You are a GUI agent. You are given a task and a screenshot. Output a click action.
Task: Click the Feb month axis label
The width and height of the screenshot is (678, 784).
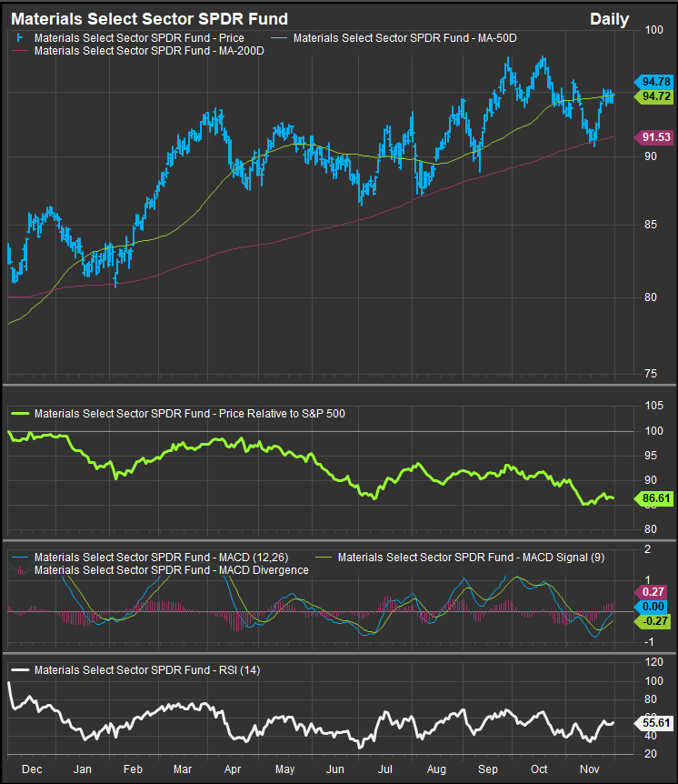133,769
